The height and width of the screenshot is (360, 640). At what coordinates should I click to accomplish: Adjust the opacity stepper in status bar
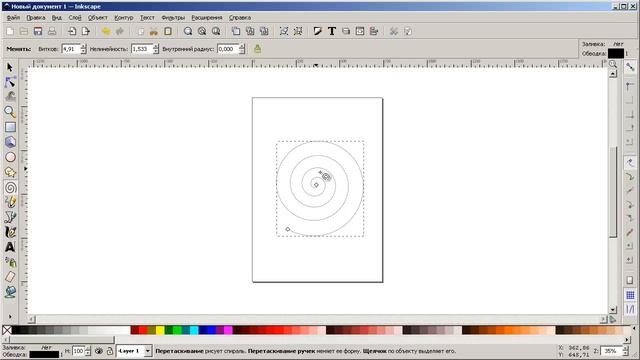[88, 351]
